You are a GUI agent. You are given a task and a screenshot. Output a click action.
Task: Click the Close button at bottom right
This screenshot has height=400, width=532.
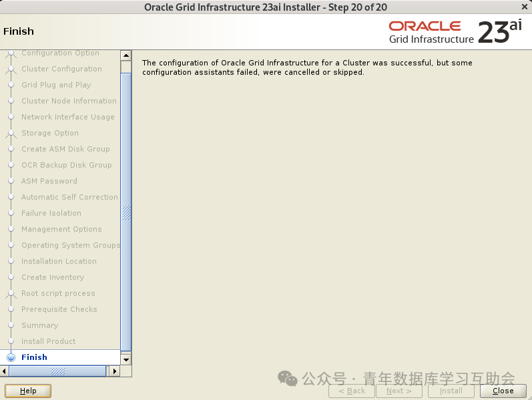click(503, 391)
